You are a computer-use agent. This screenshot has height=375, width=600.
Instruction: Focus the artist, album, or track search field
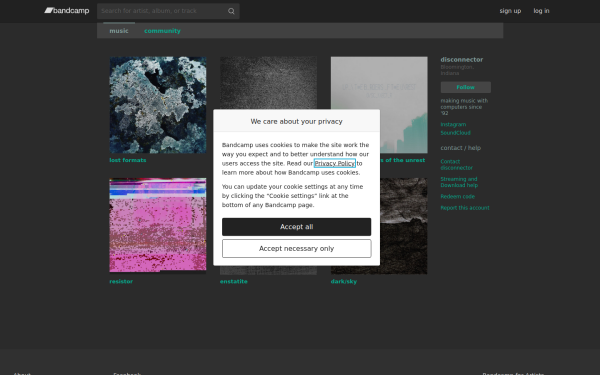coord(168,11)
